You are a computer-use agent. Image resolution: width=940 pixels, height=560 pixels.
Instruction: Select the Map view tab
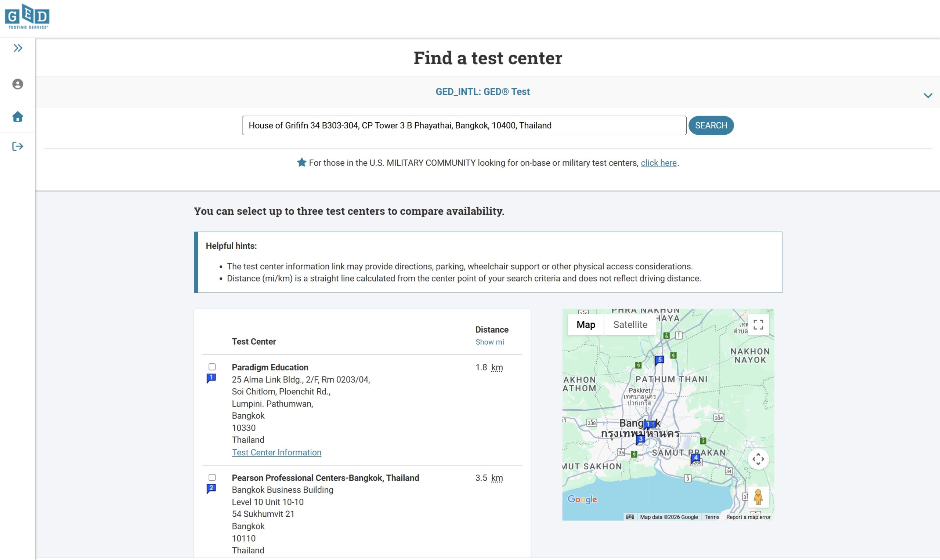586,324
